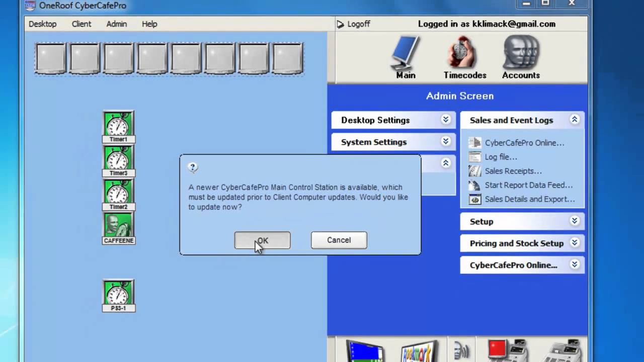Click the red-screen cash register icon
The height and width of the screenshot is (362, 644).
coord(507,351)
